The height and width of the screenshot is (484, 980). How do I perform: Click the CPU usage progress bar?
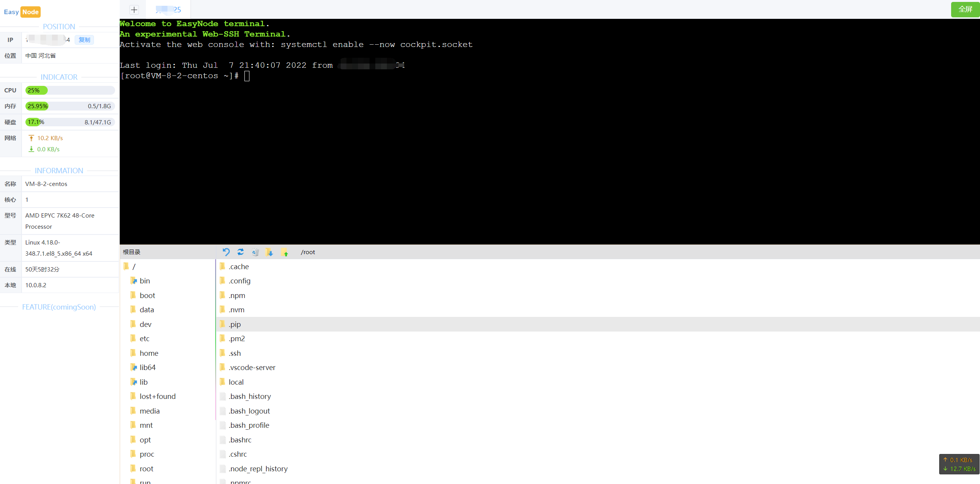tap(70, 90)
